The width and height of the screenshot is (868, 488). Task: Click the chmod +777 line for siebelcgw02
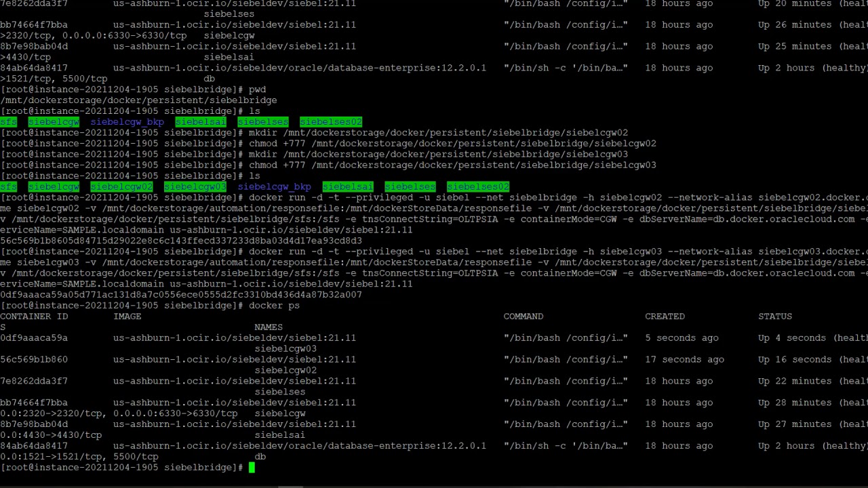(x=452, y=144)
